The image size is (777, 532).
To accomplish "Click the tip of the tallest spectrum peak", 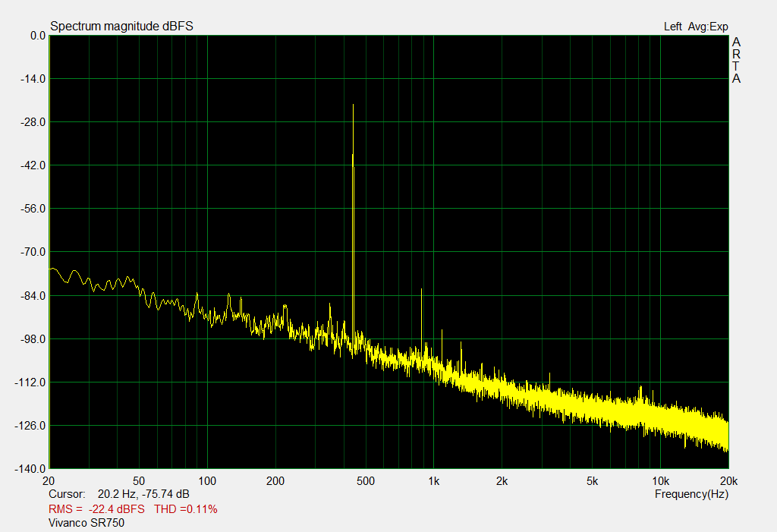I will 353,105.
